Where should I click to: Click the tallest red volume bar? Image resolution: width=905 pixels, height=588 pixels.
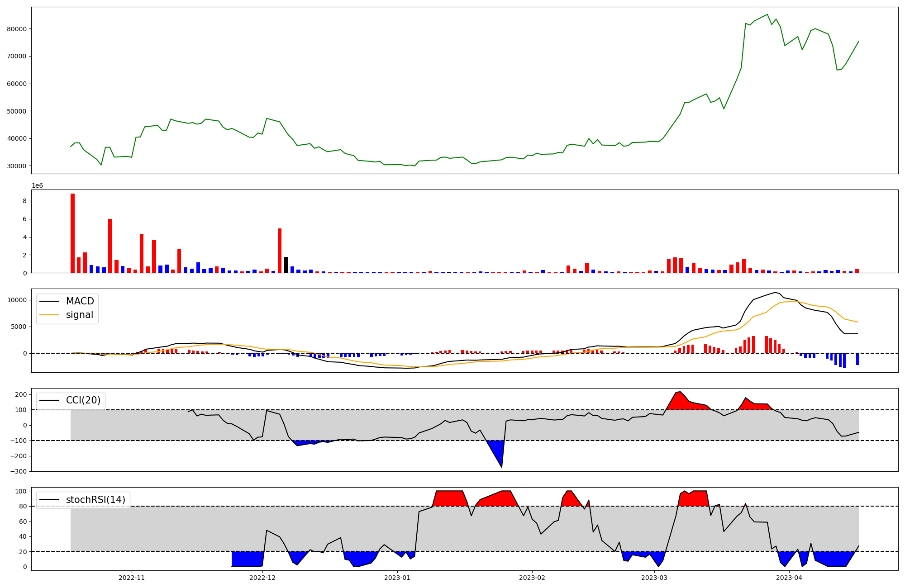pos(72,233)
